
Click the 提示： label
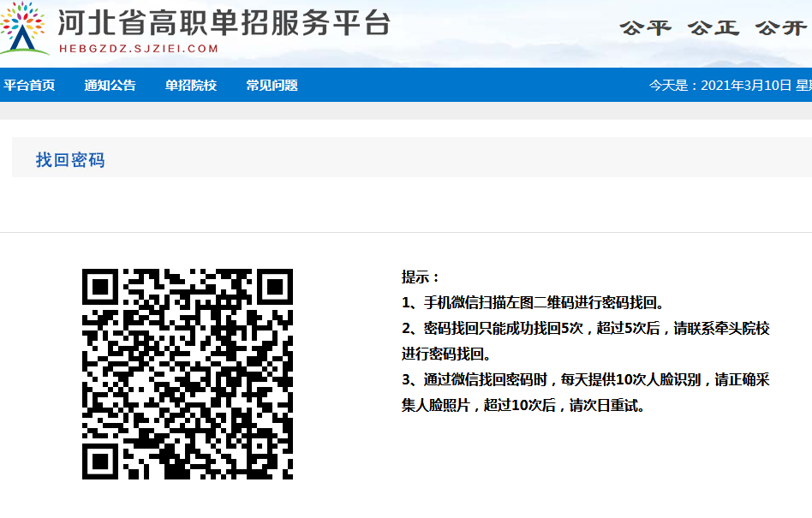pyautogui.click(x=421, y=277)
